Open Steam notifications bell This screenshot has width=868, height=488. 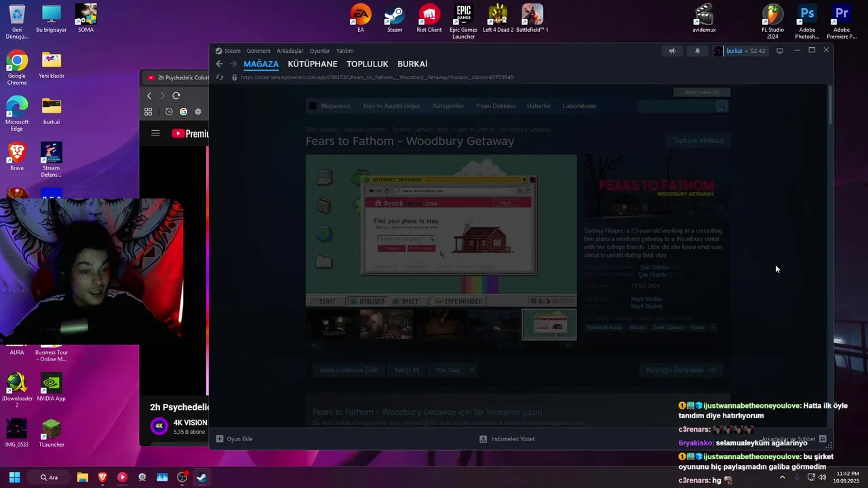[x=697, y=51]
